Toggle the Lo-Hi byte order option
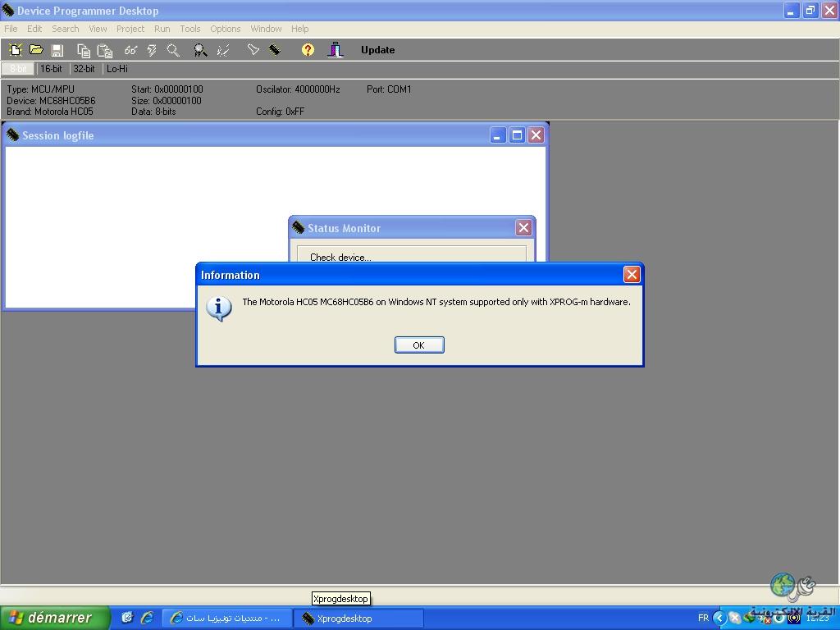Screen dimensions: 840x630 point(116,69)
